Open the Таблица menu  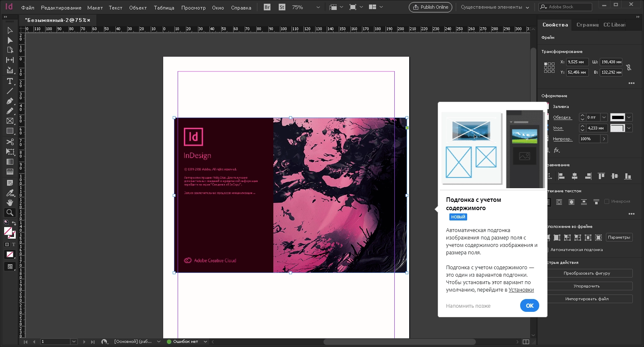click(x=164, y=8)
